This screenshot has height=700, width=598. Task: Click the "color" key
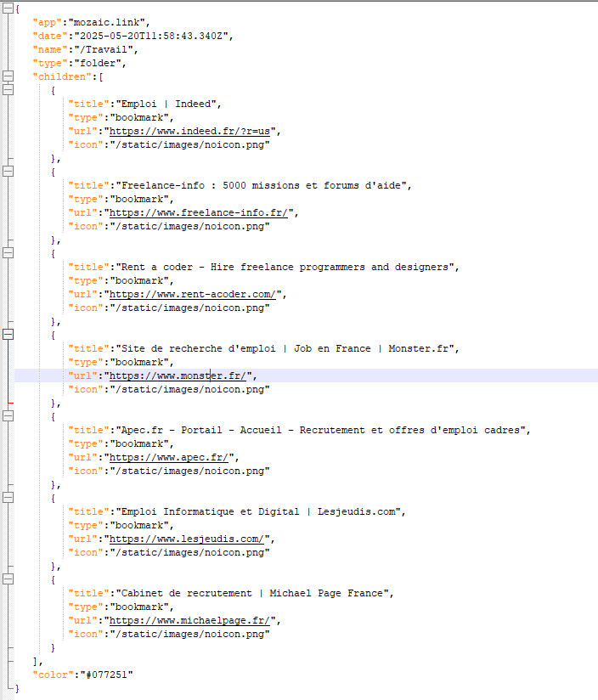(54, 675)
